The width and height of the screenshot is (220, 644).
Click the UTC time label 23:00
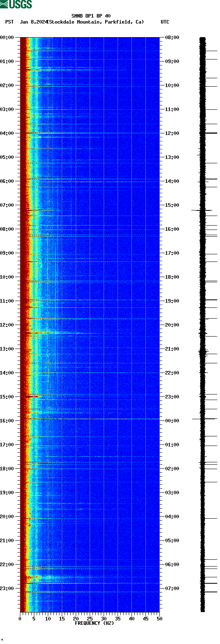click(x=172, y=397)
